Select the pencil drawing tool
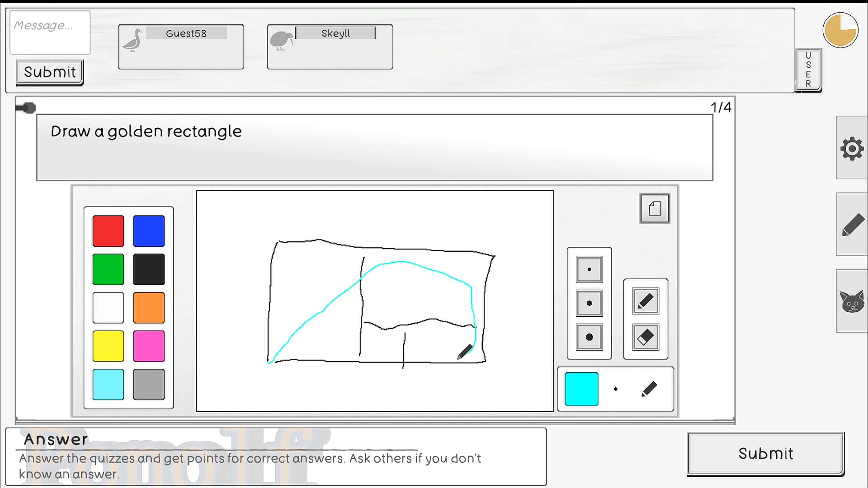Viewport: 868px width, 488px height. (645, 301)
